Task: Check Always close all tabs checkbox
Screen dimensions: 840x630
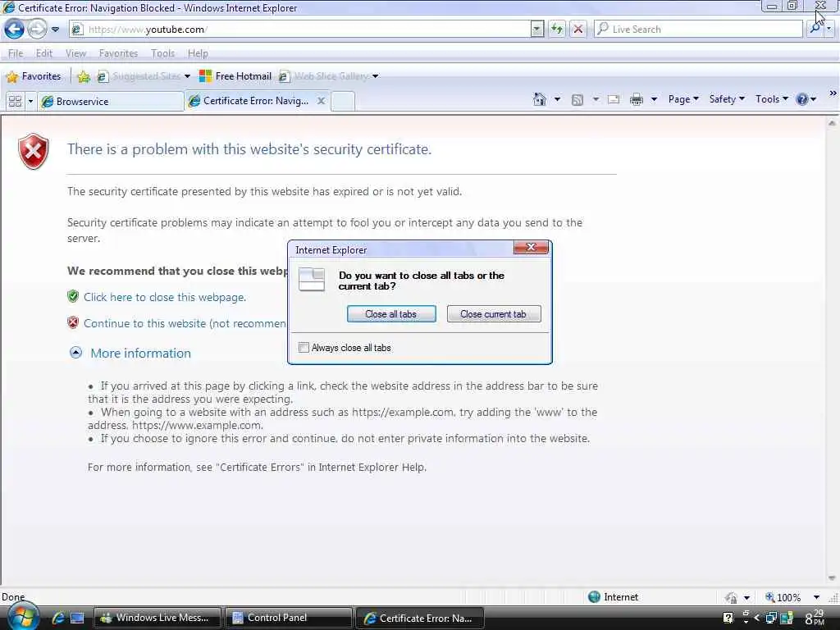Action: pyautogui.click(x=304, y=347)
